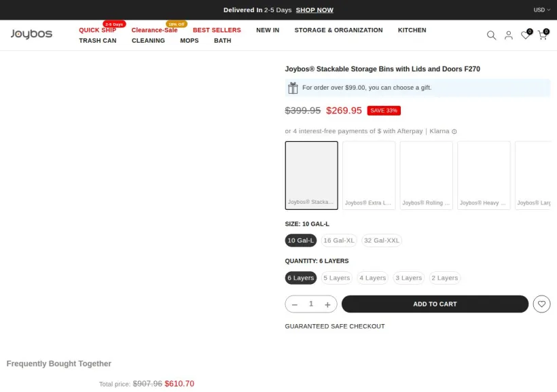The image size is (557, 392).
Task: Open the STORAGE & ORGANIZATION menu
Action: pos(338,30)
